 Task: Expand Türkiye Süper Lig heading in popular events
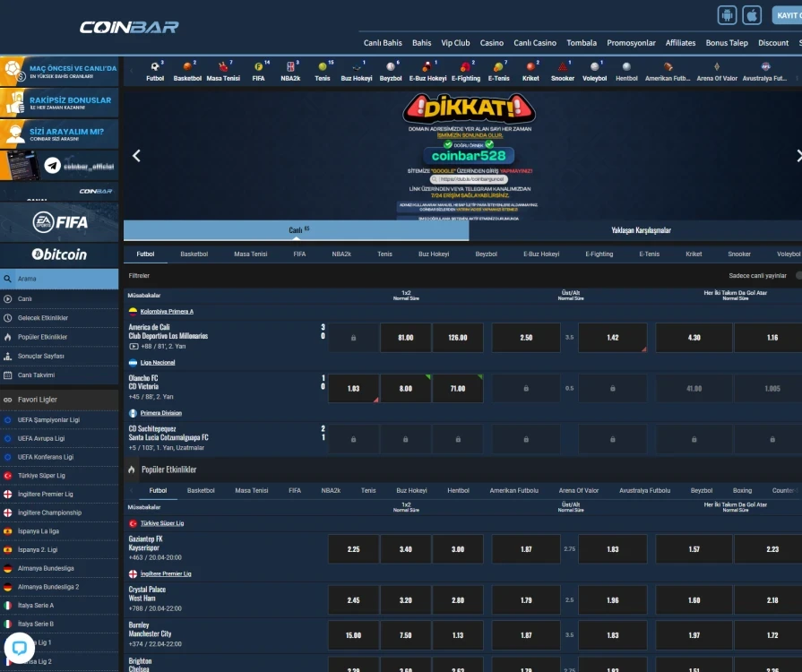[x=162, y=523]
